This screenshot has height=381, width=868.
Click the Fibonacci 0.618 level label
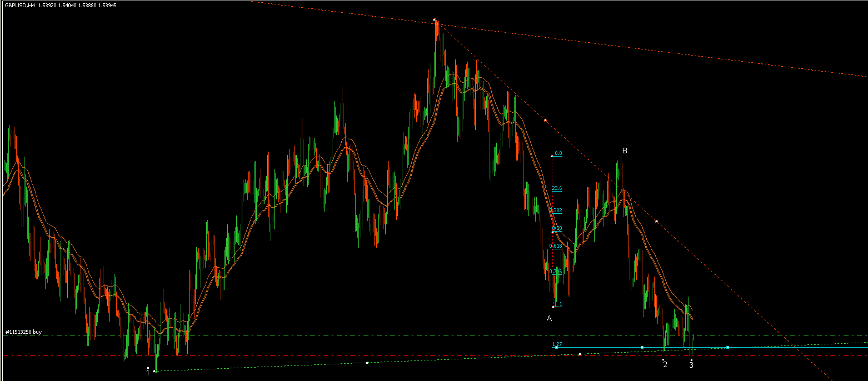[556, 245]
